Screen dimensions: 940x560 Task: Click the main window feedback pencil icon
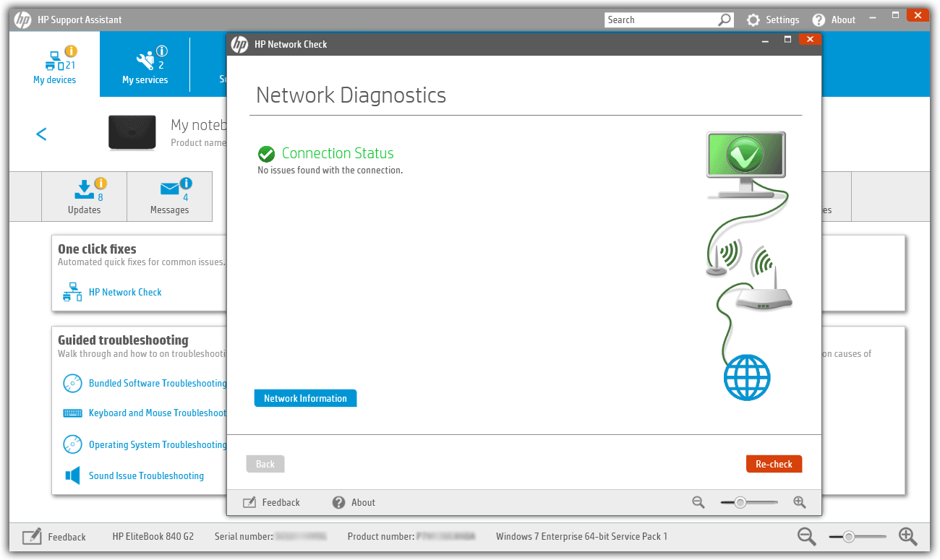pos(32,537)
